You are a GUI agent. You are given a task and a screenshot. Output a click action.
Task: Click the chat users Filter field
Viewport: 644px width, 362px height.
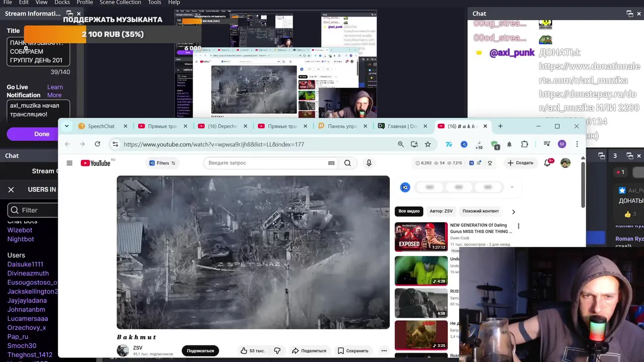pyautogui.click(x=33, y=210)
